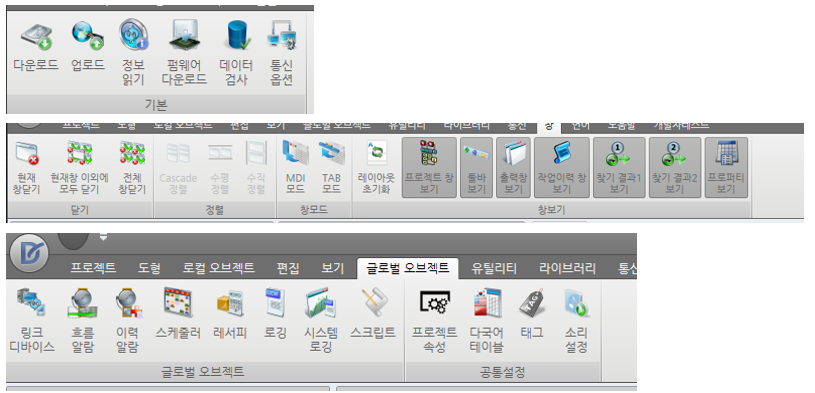
Task: Toggle 찾기 결과1 보기
Action: 619,168
